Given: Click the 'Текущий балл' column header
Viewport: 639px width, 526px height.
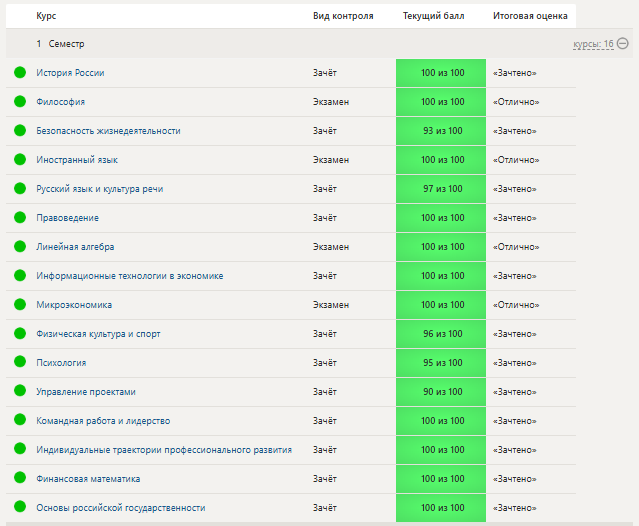Looking at the screenshot, I should 433,16.
